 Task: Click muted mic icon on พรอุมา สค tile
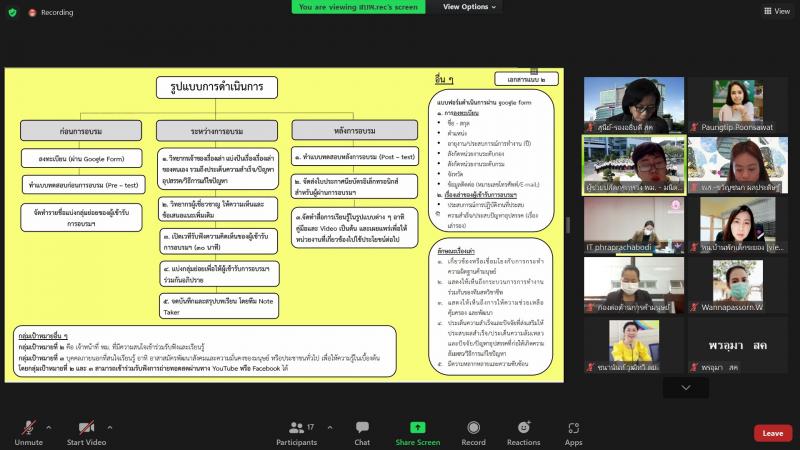[x=694, y=367]
